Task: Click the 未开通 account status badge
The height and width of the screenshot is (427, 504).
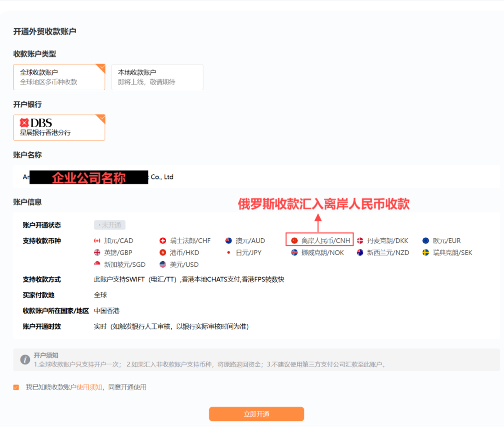Action: (x=110, y=225)
